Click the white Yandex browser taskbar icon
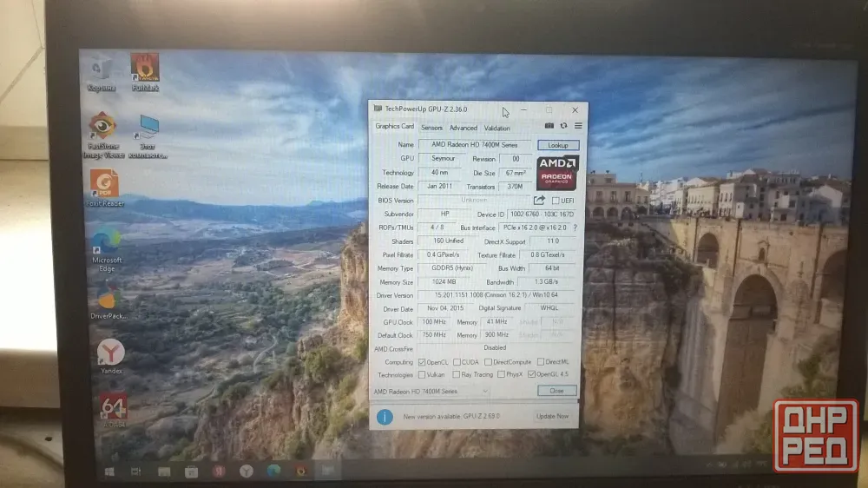Screen dimensions: 868x488 [x=247, y=472]
